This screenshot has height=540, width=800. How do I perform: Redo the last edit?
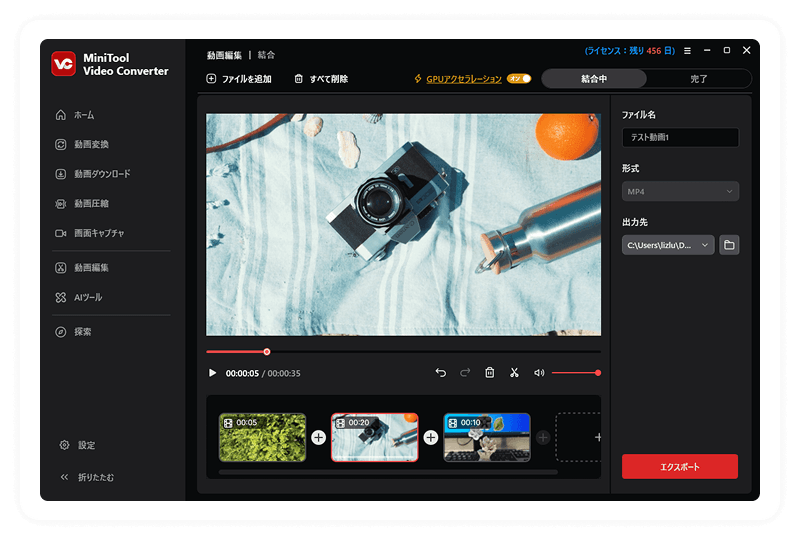click(x=465, y=373)
